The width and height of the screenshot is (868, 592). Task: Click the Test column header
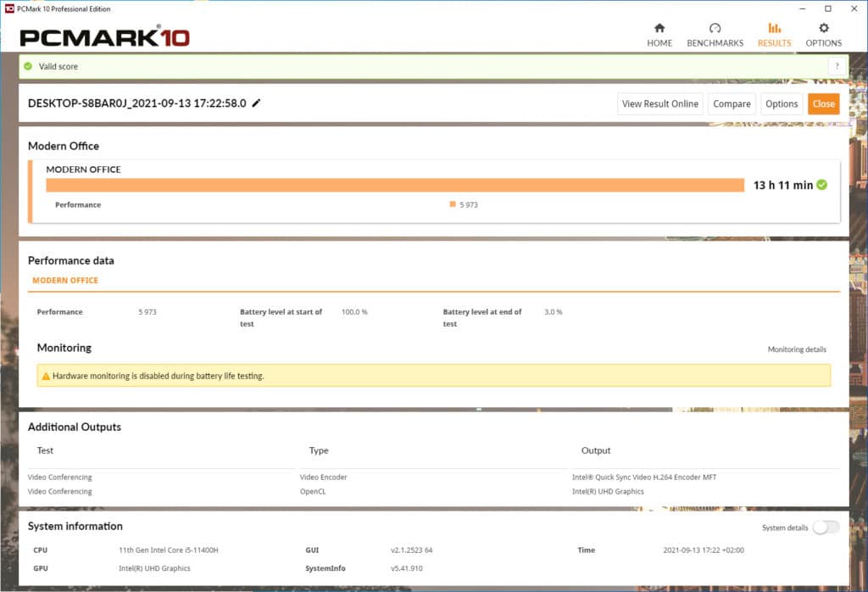pos(45,450)
